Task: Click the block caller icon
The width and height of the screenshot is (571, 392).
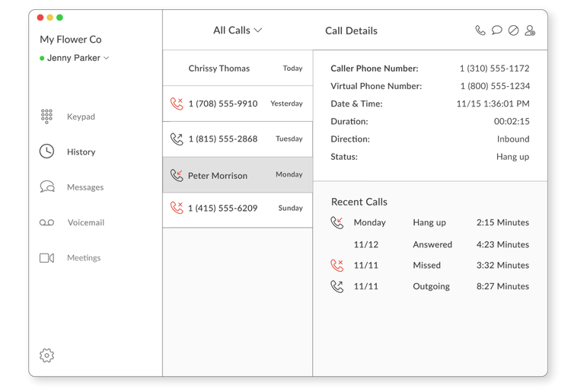Action: pos(513,30)
